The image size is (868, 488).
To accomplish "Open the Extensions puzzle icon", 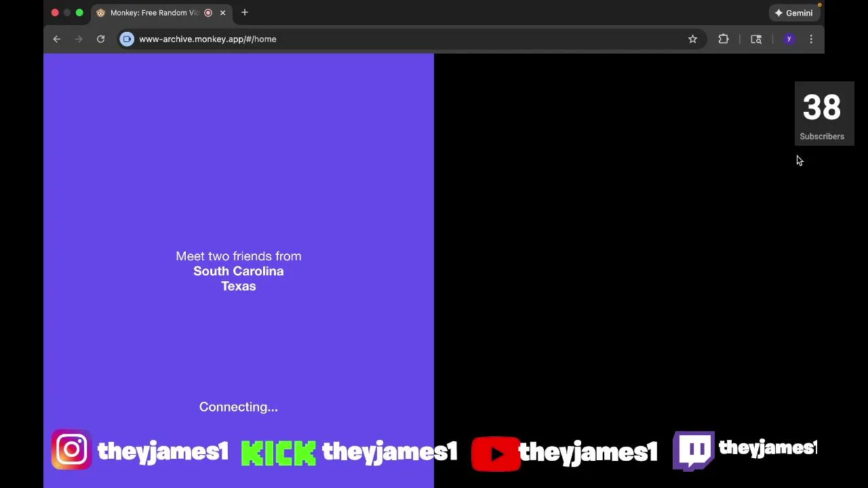I will pyautogui.click(x=724, y=39).
